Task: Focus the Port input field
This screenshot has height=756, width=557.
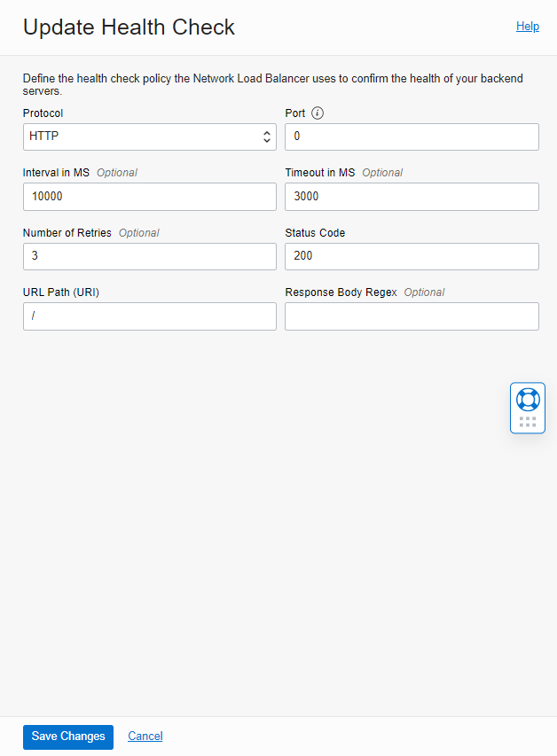Action: coord(412,137)
